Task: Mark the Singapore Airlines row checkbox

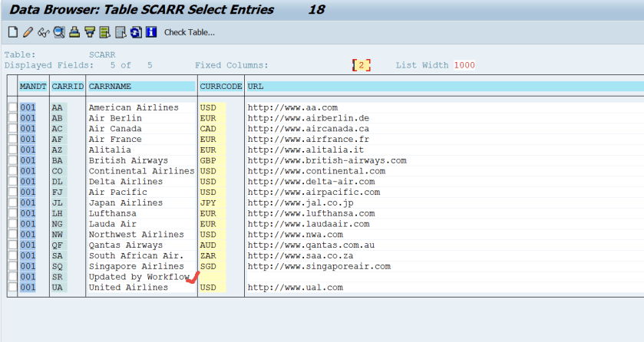Action: (x=13, y=267)
